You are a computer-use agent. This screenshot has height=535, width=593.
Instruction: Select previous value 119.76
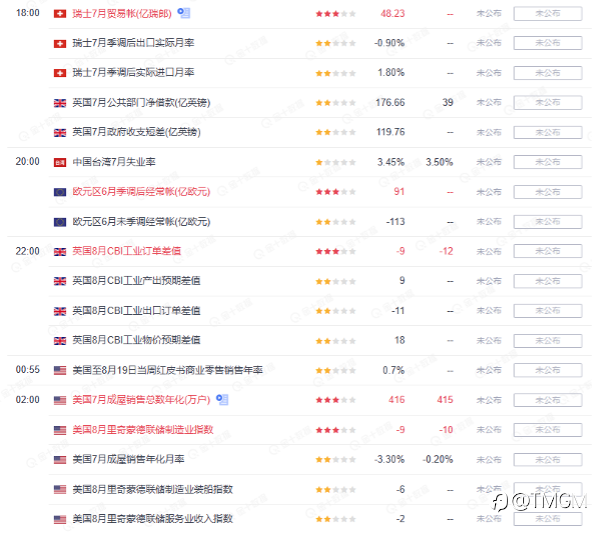tap(391, 132)
